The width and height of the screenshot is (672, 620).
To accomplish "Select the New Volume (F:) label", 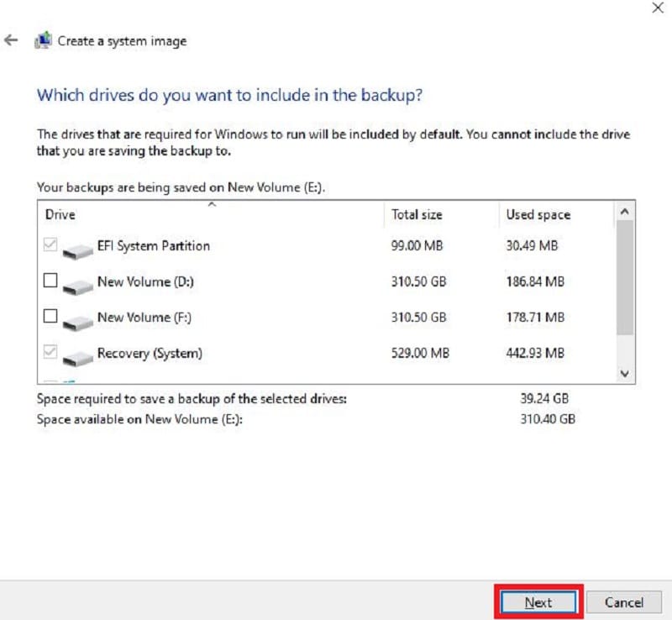I will 144,318.
